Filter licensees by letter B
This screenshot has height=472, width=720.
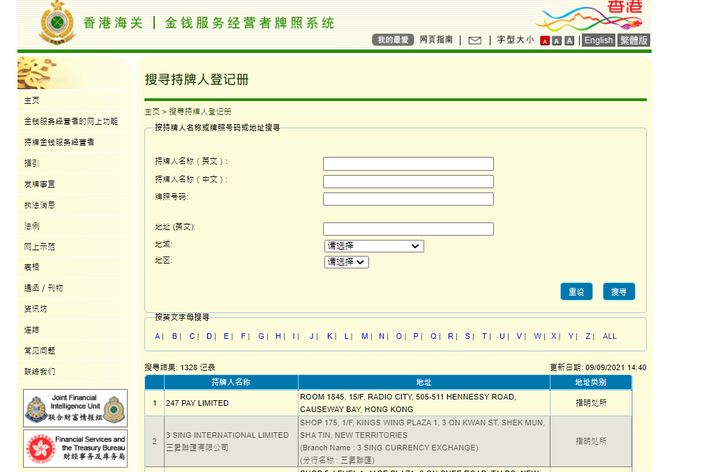pos(174,336)
